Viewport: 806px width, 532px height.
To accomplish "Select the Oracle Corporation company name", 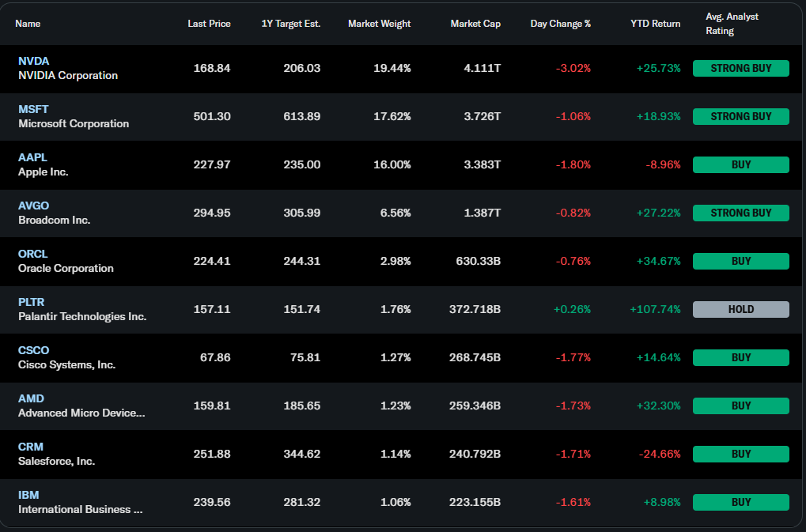I will coord(66,269).
